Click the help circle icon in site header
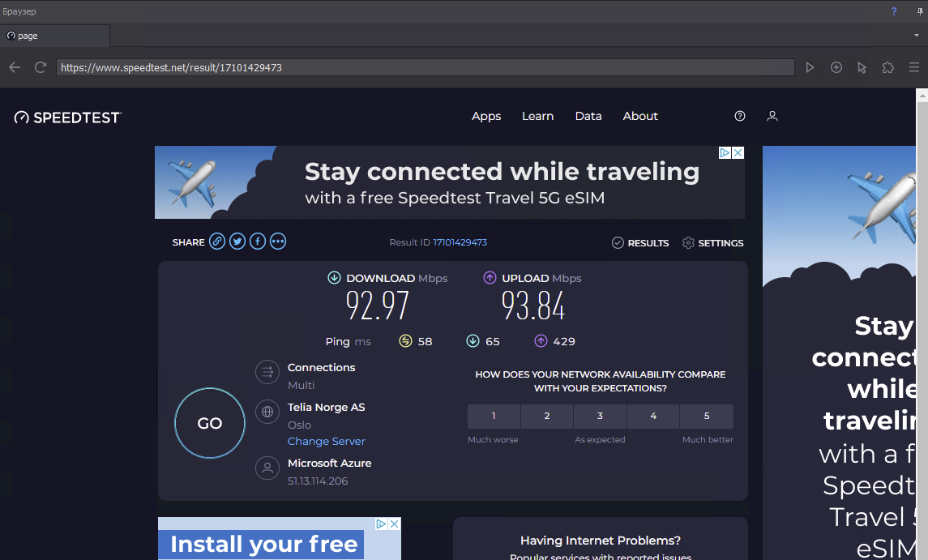 pos(740,116)
